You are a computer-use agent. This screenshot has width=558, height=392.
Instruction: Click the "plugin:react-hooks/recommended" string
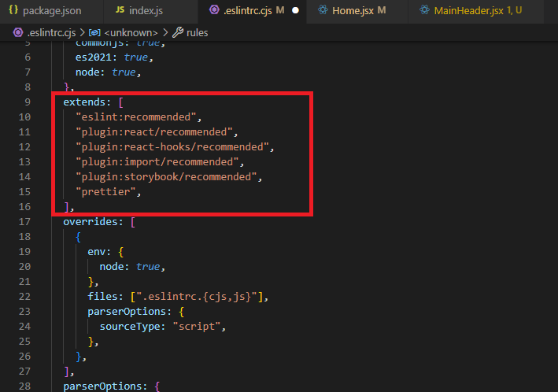[172, 147]
